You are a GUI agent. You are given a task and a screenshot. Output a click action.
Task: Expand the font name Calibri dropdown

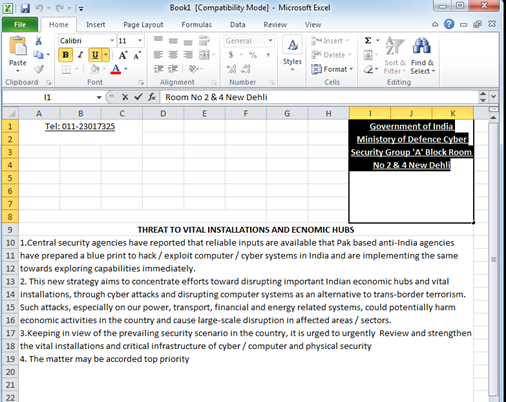coord(112,41)
